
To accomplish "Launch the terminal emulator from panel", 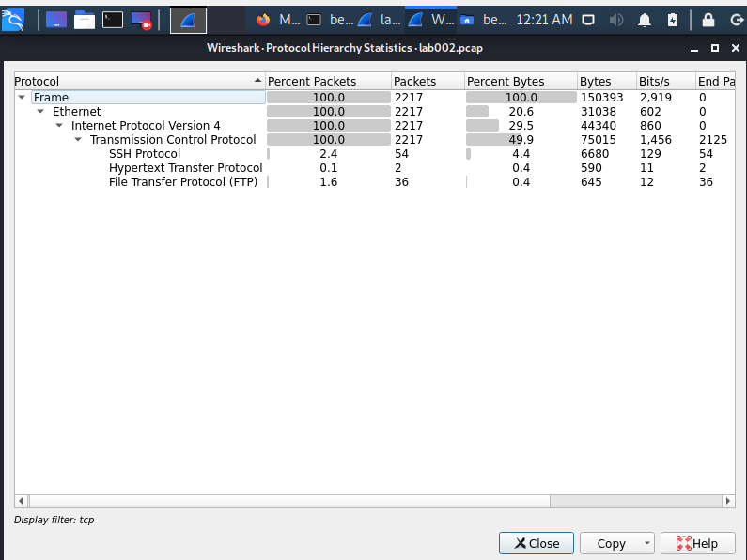I will click(x=113, y=21).
